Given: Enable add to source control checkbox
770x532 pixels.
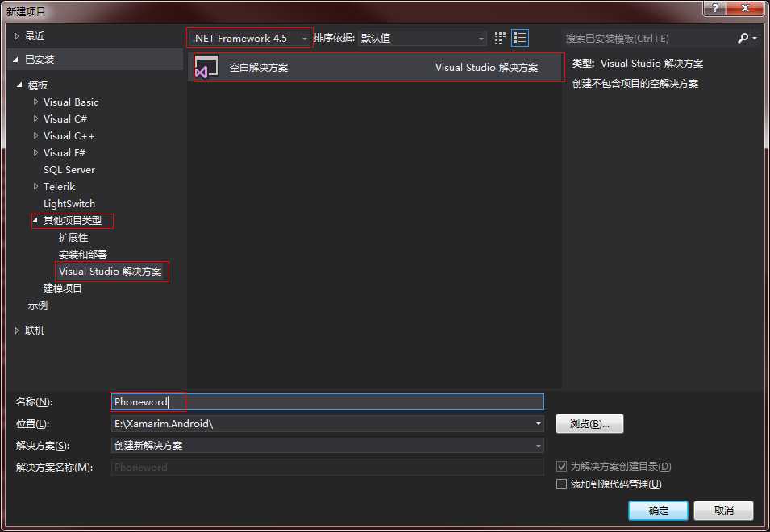Looking at the screenshot, I should coord(561,484).
